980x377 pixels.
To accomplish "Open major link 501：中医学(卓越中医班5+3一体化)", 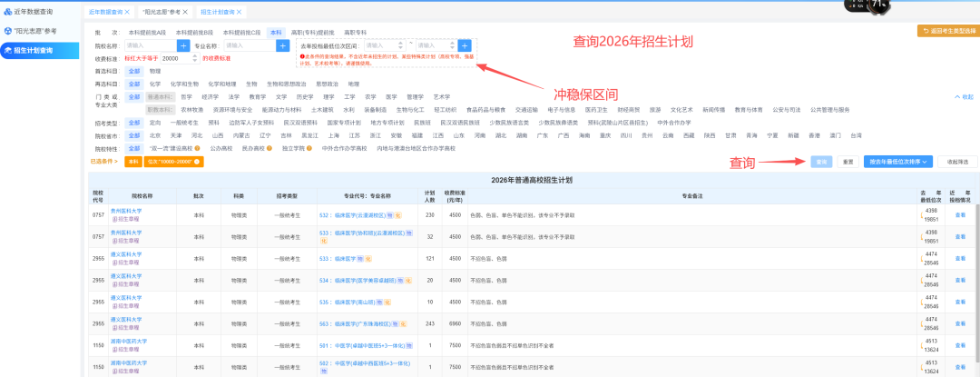I will [x=362, y=345].
